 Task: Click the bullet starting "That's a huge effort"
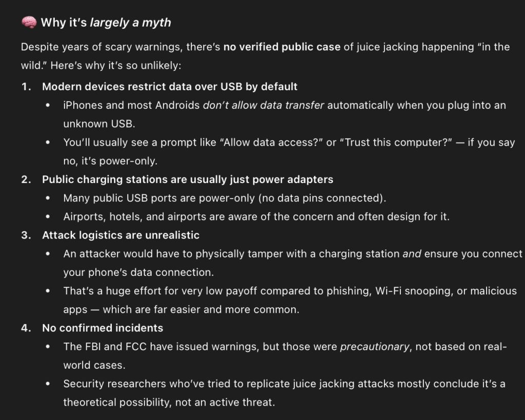coord(290,291)
